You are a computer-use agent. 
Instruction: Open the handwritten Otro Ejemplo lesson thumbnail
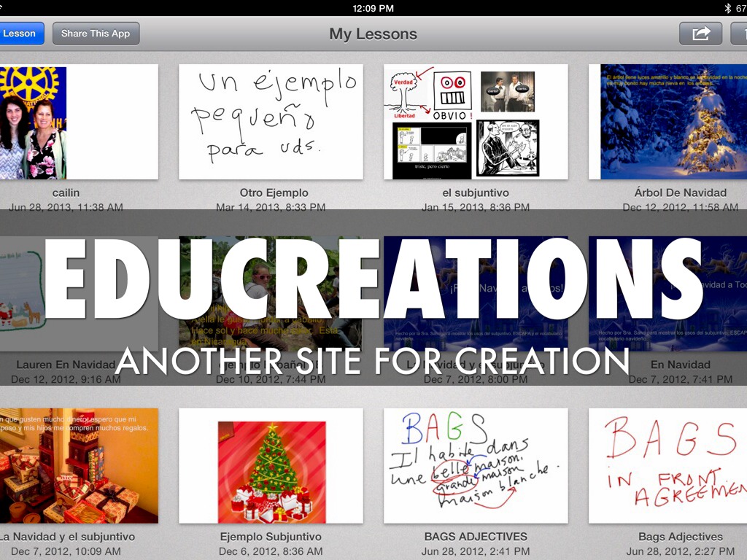click(271, 122)
